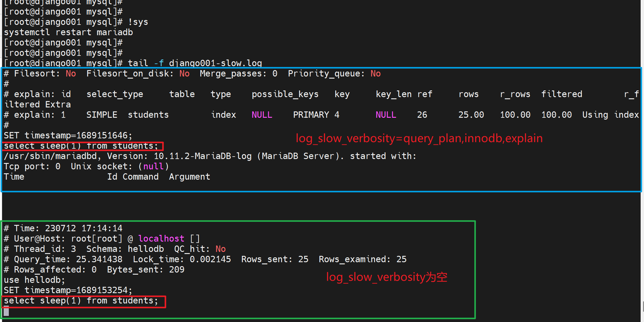Viewport: 644px width, 322px height.
Task: Click the PRIMARY key value
Action: tap(311, 115)
